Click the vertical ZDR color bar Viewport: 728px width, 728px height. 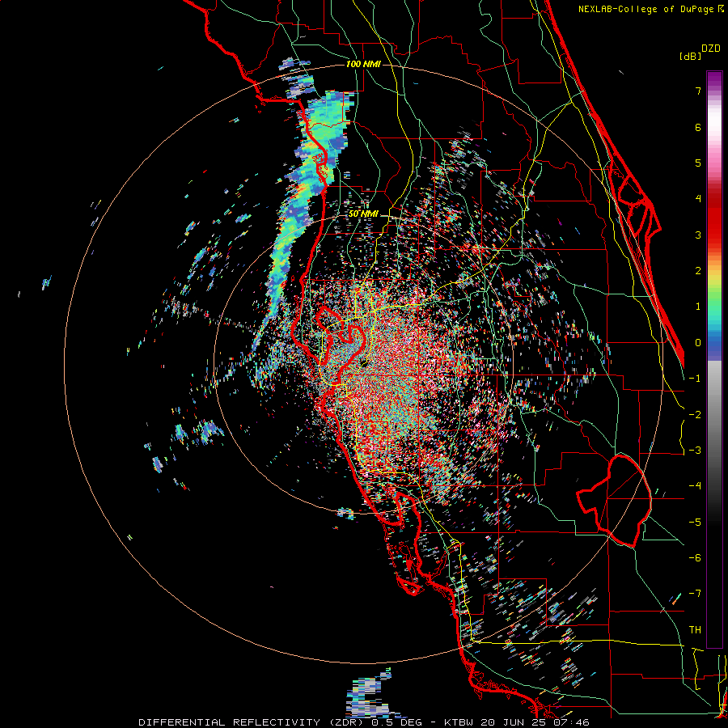714,359
